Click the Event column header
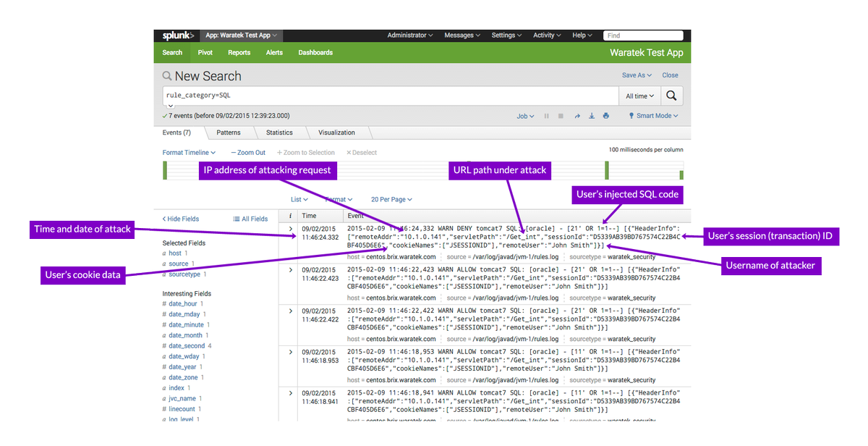The height and width of the screenshot is (446, 868). pos(356,216)
